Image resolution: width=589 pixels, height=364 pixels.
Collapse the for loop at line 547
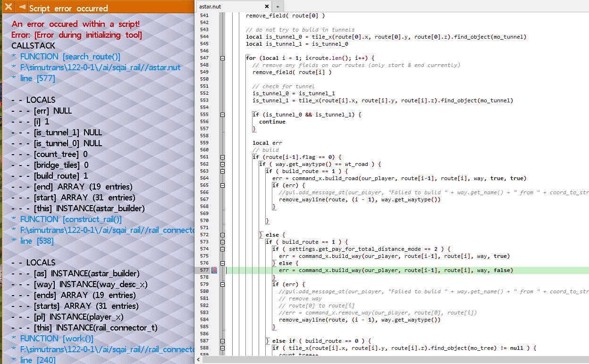click(222, 58)
